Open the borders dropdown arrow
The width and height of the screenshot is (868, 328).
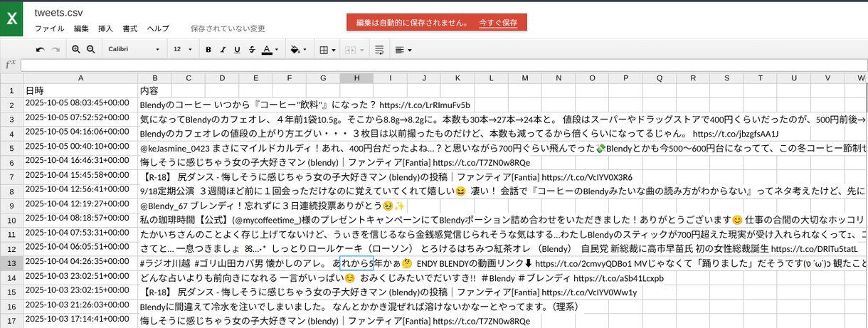point(334,50)
